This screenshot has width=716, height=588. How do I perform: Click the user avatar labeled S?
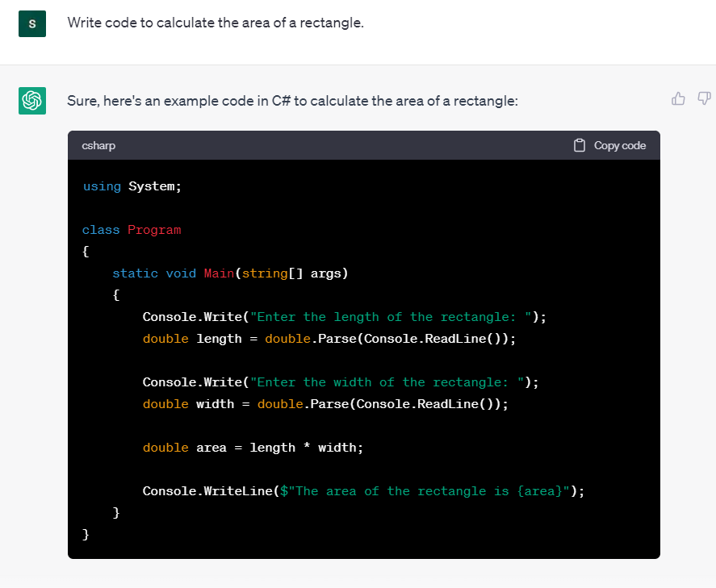coord(32,23)
